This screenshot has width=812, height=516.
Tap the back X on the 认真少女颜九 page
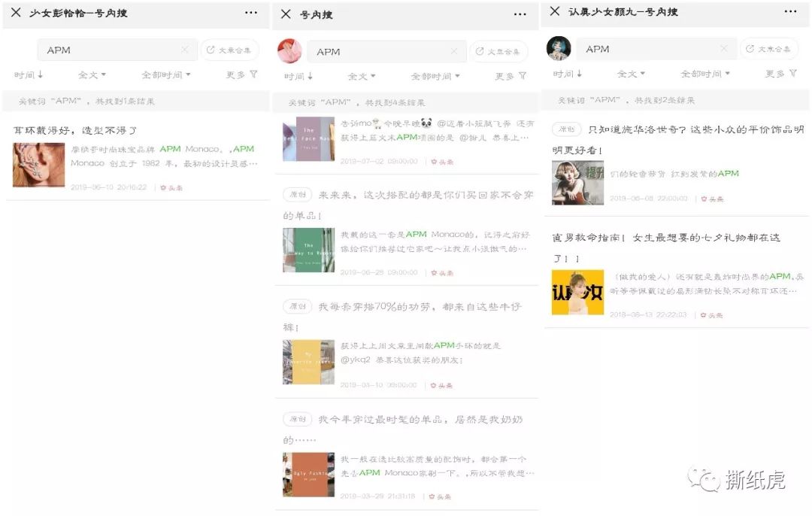[554, 12]
